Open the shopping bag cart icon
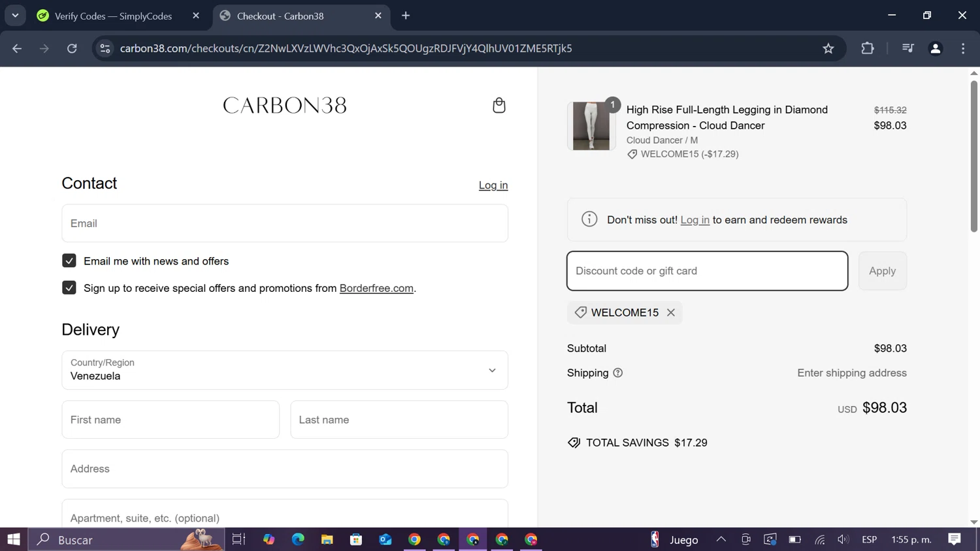This screenshot has height=551, width=980. click(498, 105)
